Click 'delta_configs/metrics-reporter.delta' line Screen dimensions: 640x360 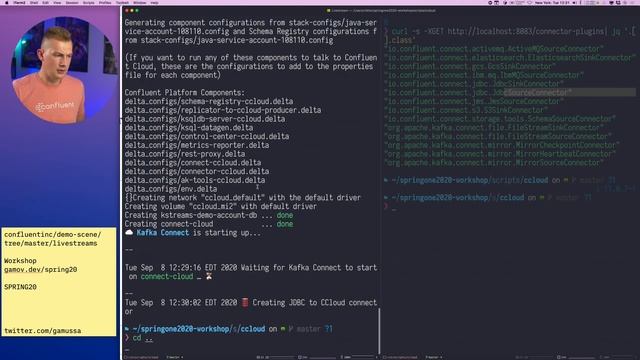(197, 145)
